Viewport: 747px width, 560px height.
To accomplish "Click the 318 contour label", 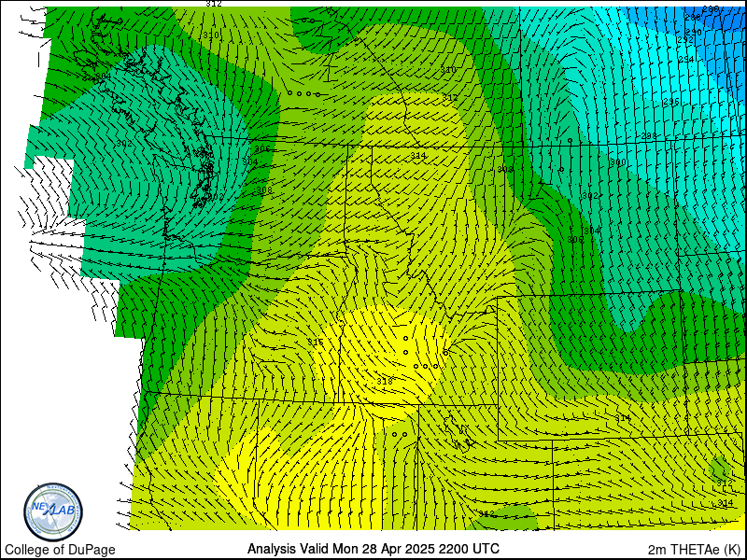I will click(x=385, y=381).
